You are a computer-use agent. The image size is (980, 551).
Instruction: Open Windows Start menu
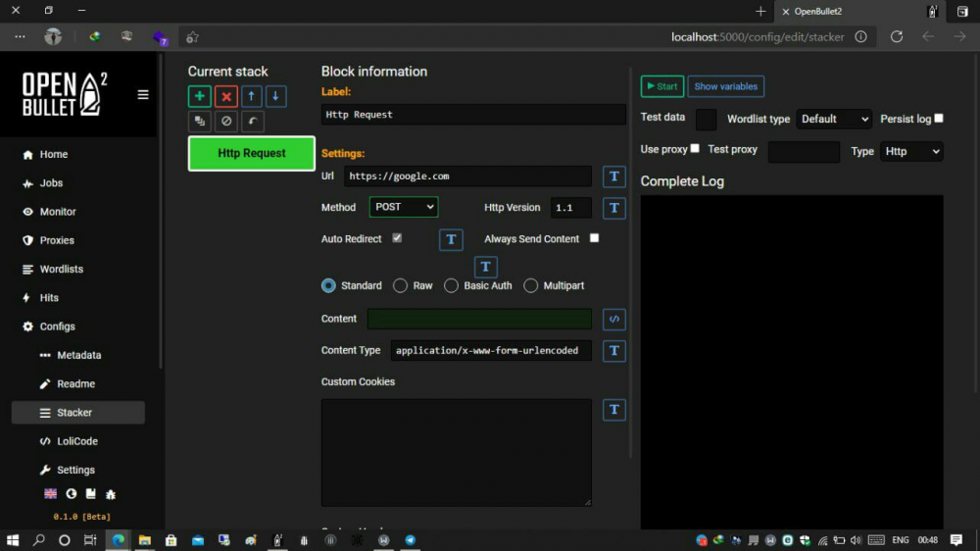(13, 540)
